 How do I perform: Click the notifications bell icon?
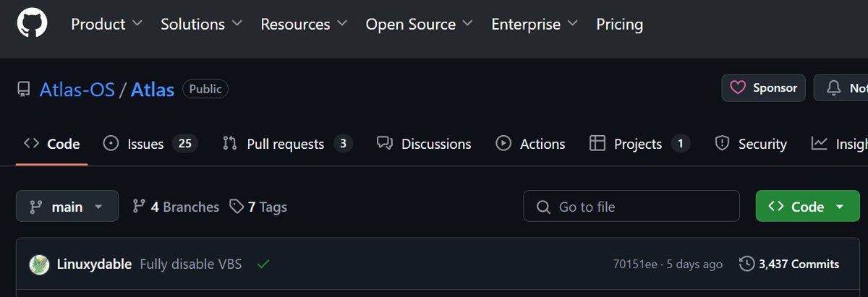click(x=834, y=88)
